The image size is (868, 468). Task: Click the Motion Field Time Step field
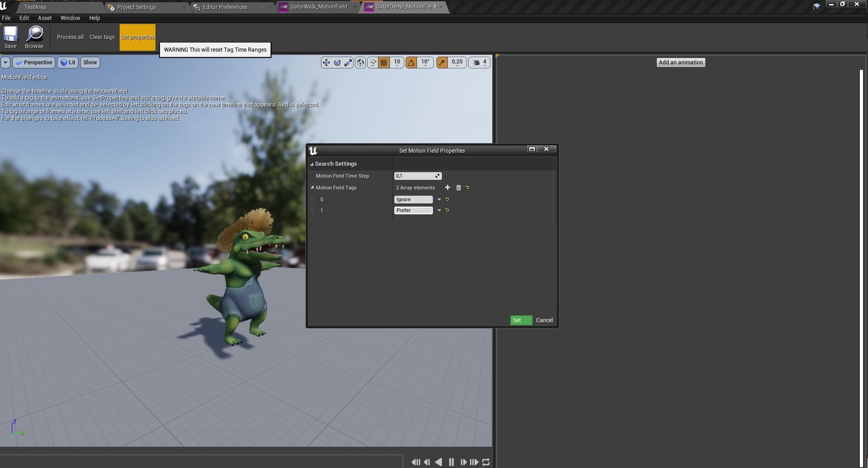[418, 176]
